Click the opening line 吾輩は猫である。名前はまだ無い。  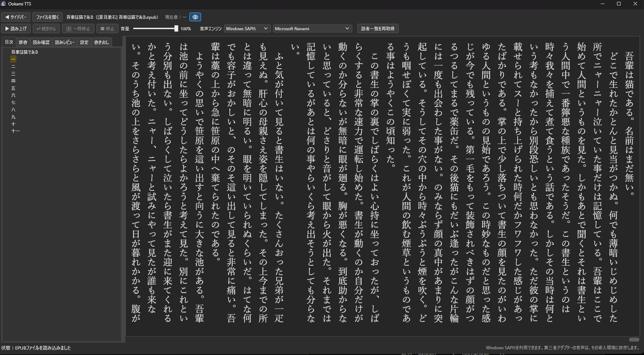[x=629, y=123]
